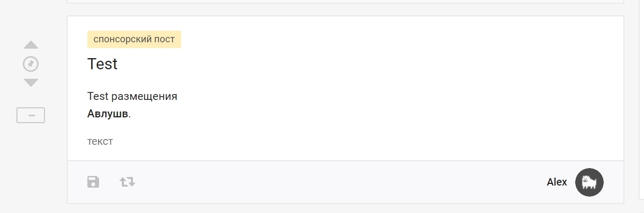Click the pin icon between vote arrows
644x213 pixels.
pyautogui.click(x=31, y=64)
